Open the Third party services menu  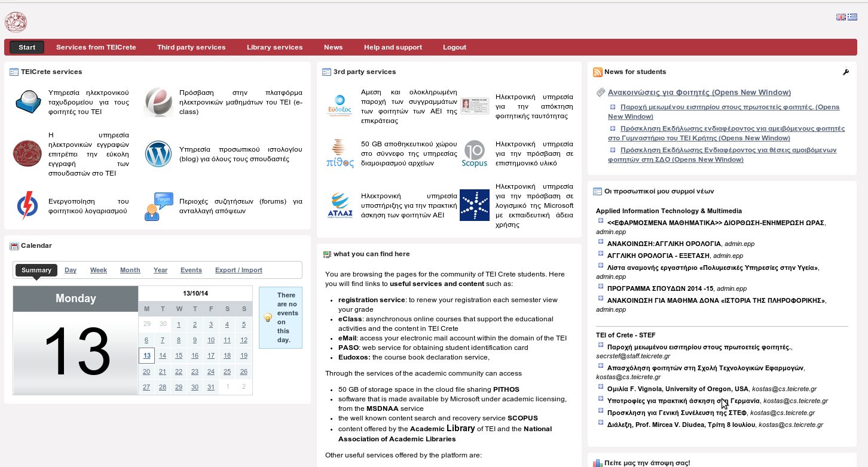191,47
